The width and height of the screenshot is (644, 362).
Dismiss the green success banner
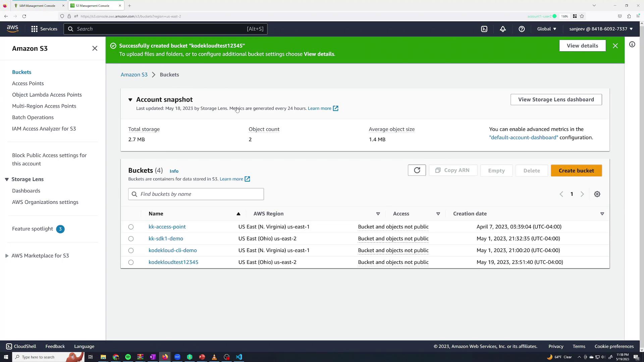[x=615, y=46]
